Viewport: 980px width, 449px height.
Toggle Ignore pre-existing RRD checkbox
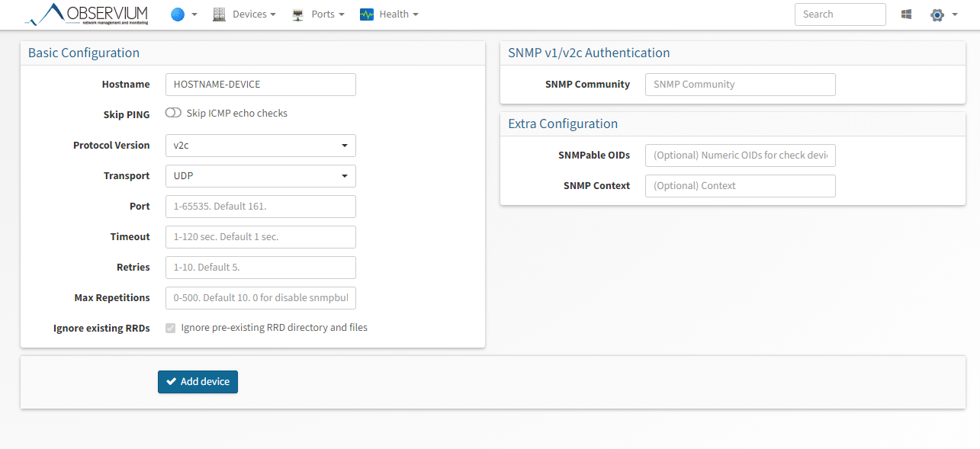pyautogui.click(x=171, y=328)
